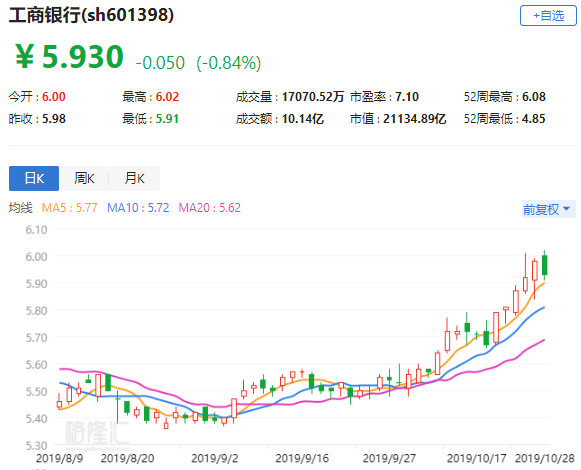Switch to 月K monthly chart tab
581x470 pixels.
tap(135, 178)
